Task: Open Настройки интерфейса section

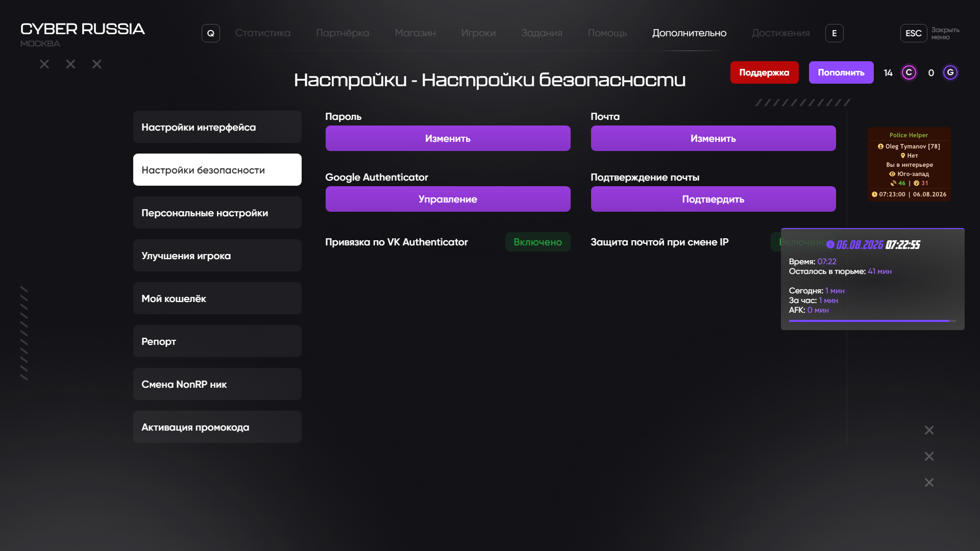Action: coord(217,127)
